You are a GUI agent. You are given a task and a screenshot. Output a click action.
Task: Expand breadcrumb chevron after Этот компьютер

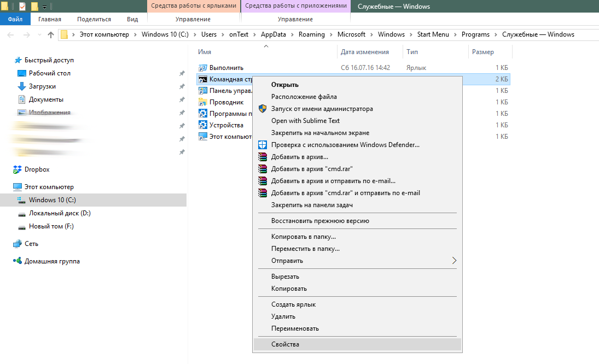tap(135, 35)
